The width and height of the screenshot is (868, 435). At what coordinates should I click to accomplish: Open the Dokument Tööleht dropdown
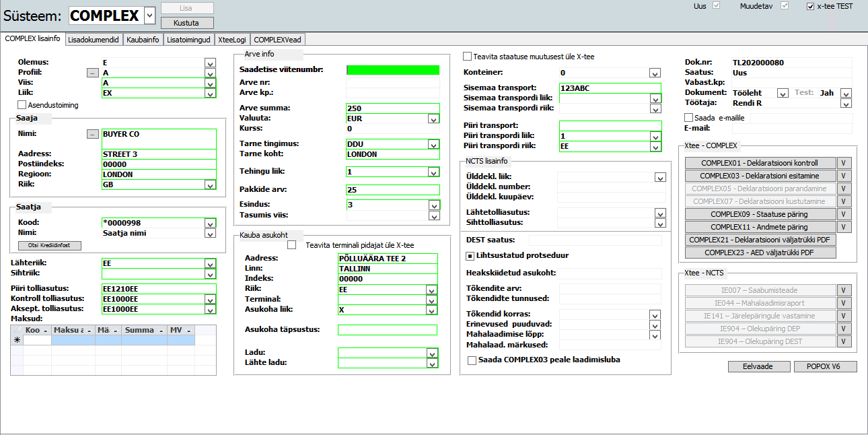click(783, 93)
